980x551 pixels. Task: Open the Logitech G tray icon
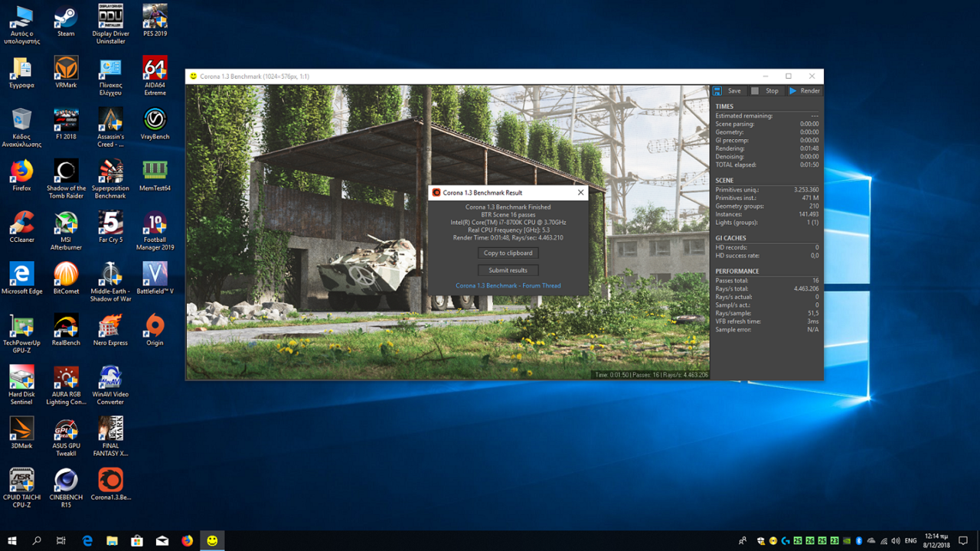[786, 541]
